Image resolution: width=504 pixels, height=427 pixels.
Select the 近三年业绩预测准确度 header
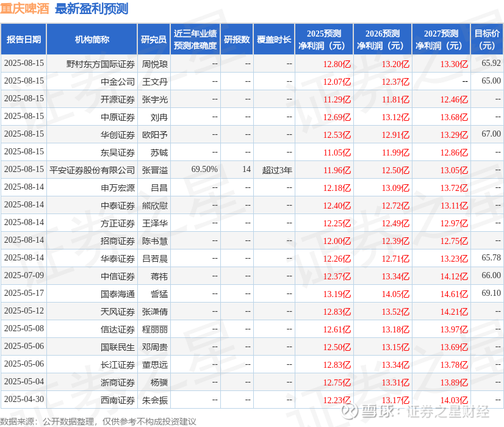[x=195, y=39]
